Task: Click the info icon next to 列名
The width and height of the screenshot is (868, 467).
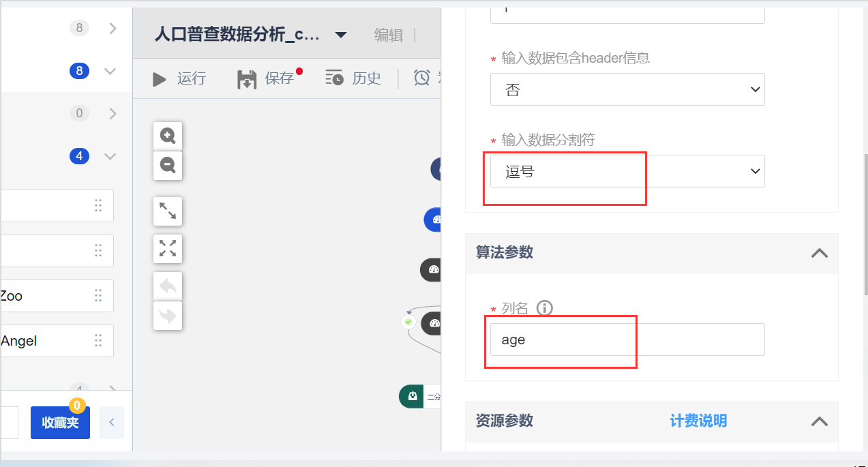Action: (x=544, y=308)
